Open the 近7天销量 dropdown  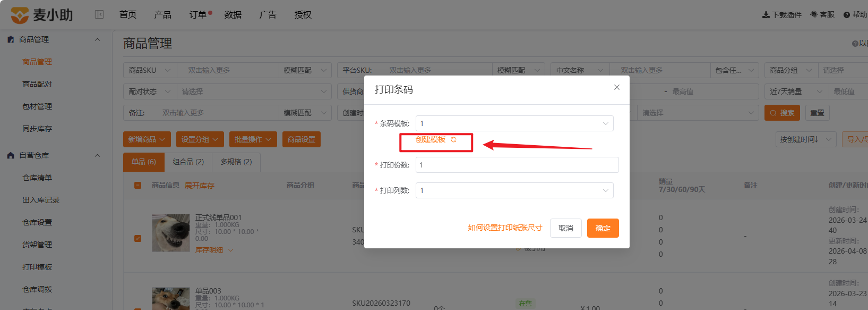click(797, 91)
